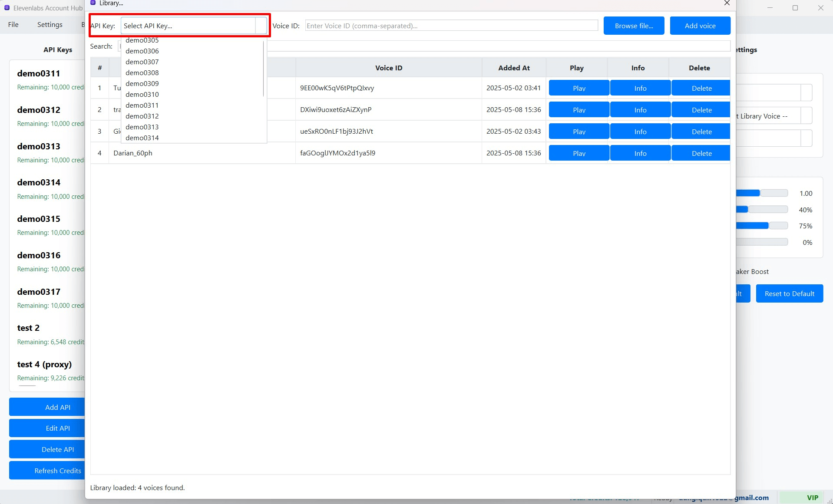Viewport: 833px width, 504px height.
Task: Adjust the slider showing 1.00
Action: pyautogui.click(x=762, y=193)
